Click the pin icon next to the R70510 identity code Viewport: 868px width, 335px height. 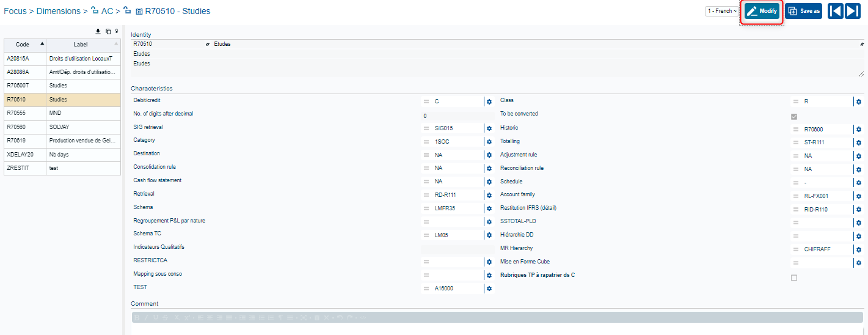point(207,44)
